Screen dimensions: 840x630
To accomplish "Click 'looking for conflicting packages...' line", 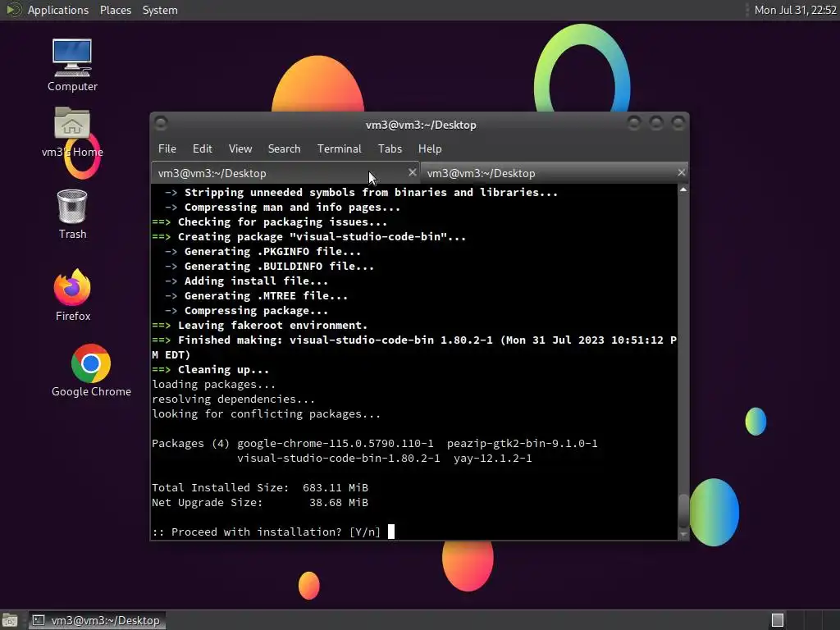I will point(267,414).
